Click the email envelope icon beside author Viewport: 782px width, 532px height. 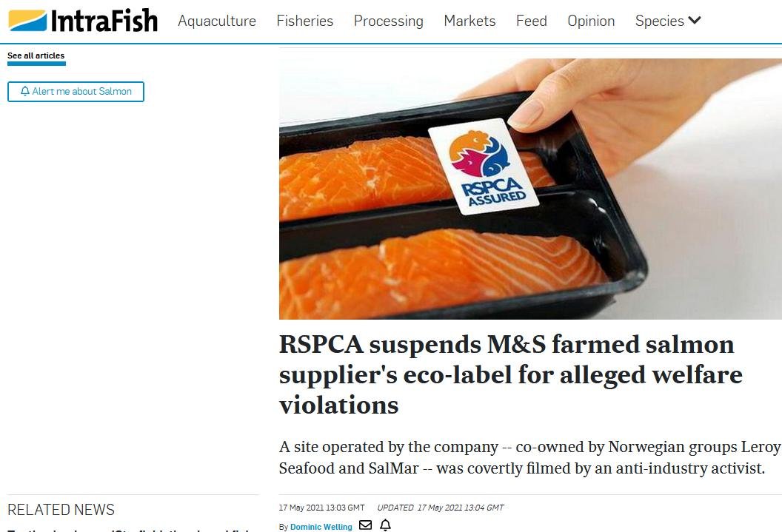366,525
